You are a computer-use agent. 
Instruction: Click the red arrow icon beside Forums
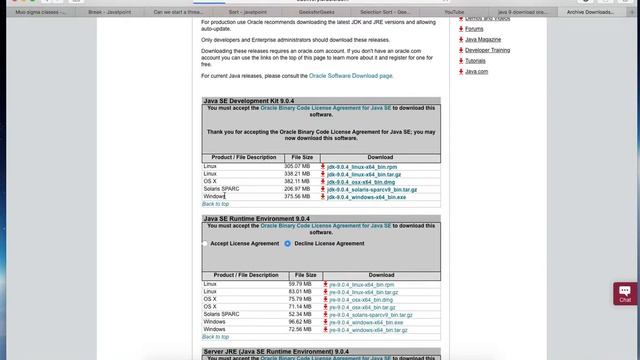461,29
